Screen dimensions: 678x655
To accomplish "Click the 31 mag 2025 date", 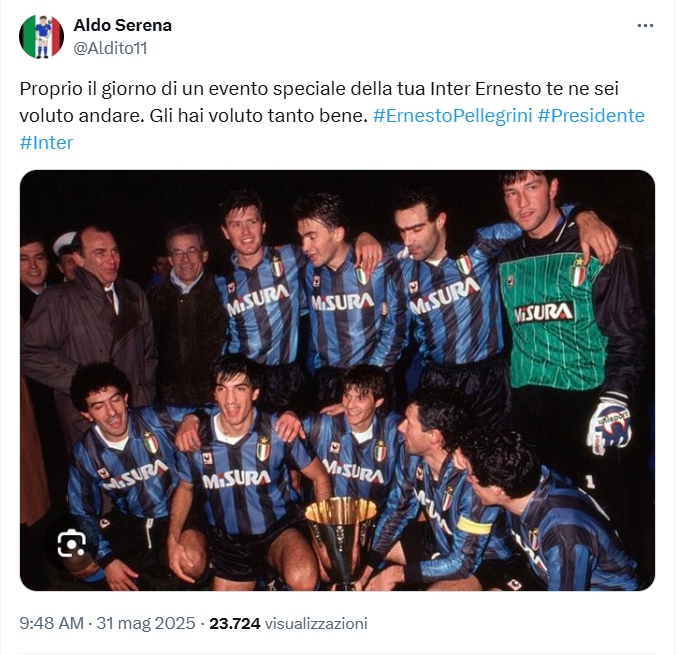I will click(x=146, y=623).
